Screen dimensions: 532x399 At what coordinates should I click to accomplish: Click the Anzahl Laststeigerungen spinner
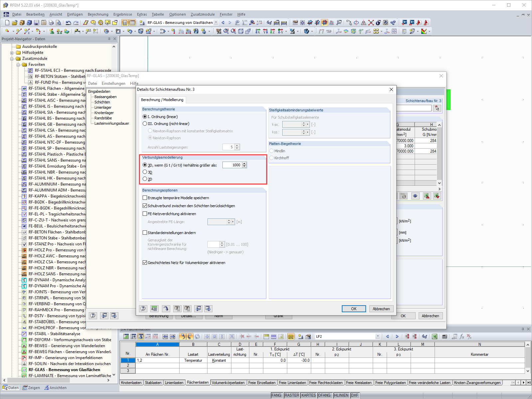pos(237,147)
